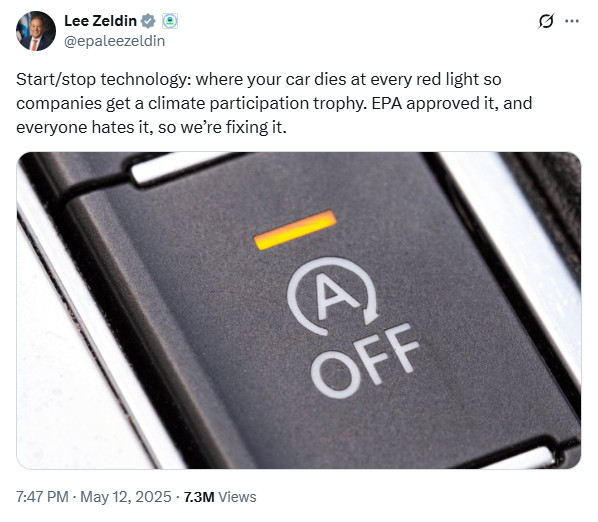Open the @epaleezeldin handle link
The width and height of the screenshot is (598, 522).
pos(114,41)
